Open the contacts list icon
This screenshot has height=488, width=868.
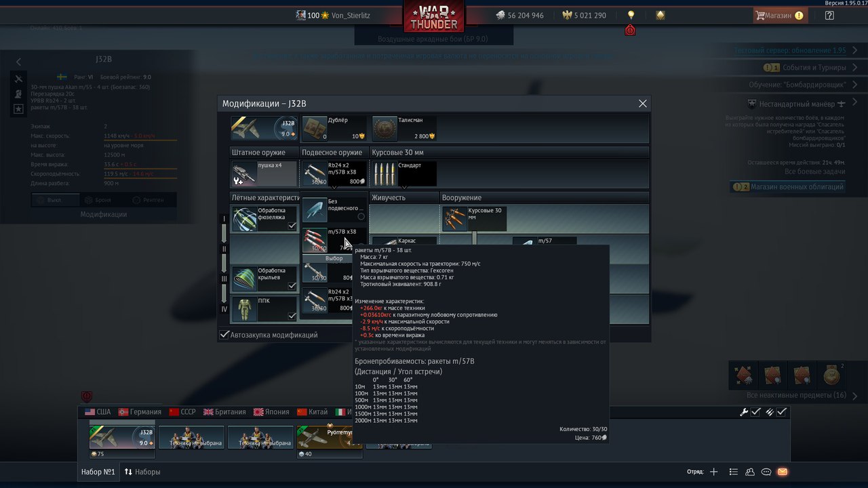(733, 472)
